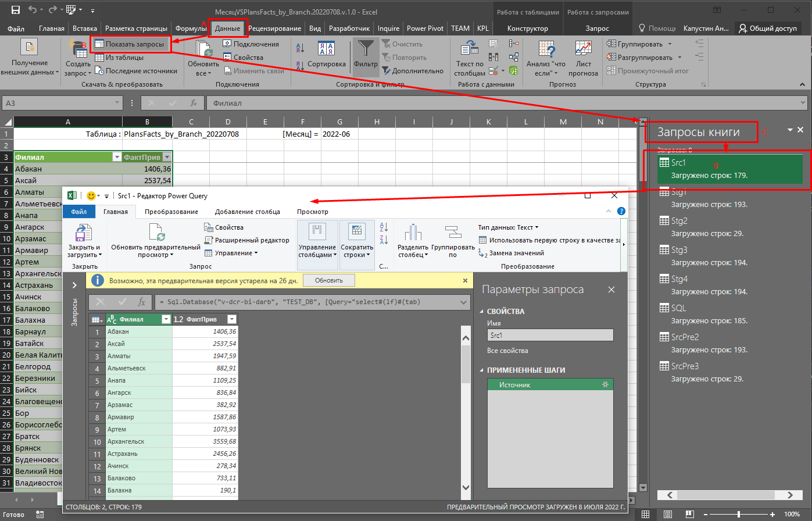Image resolution: width=812 pixels, height=521 pixels.
Task: Click Replace Values (Замена значений) in Power Query
Action: [511, 253]
